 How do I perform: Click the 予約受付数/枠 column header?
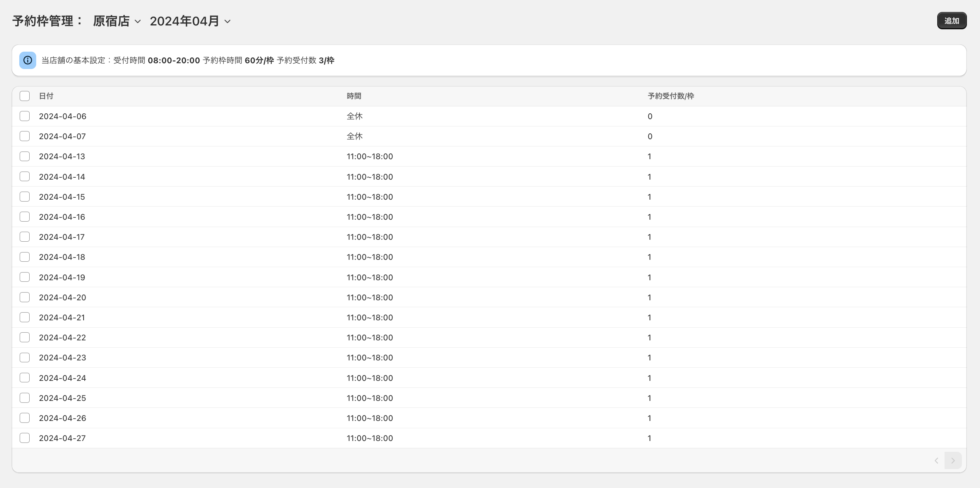(x=671, y=96)
